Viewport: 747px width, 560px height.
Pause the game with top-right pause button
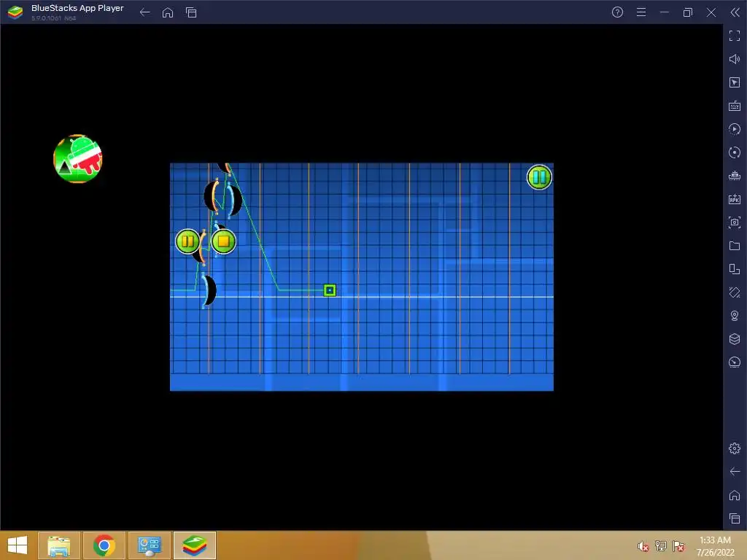pos(539,177)
